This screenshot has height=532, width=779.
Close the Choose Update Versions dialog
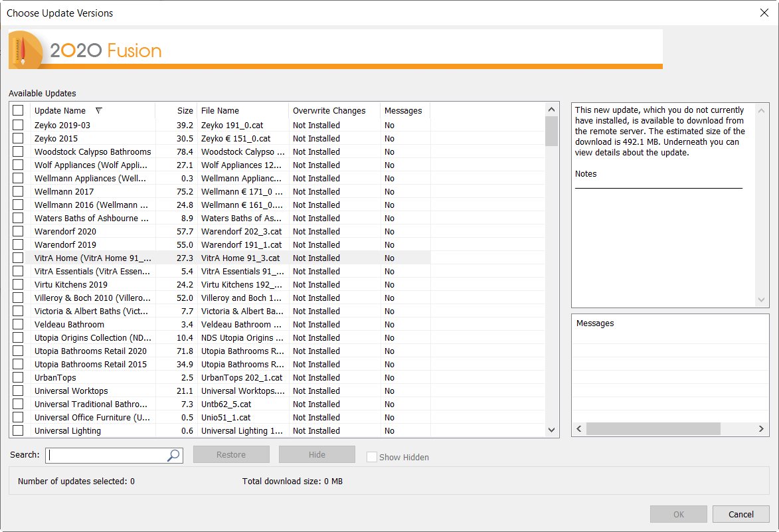point(764,13)
